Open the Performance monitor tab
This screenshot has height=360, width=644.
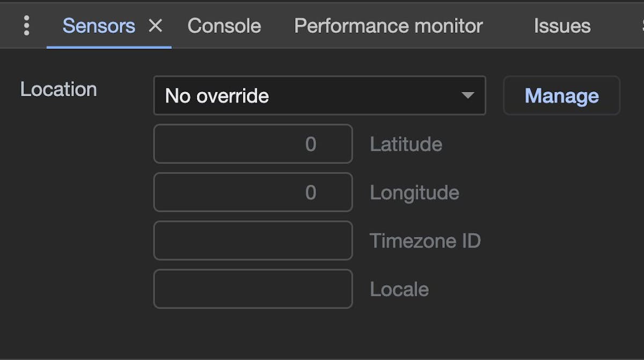click(x=387, y=25)
